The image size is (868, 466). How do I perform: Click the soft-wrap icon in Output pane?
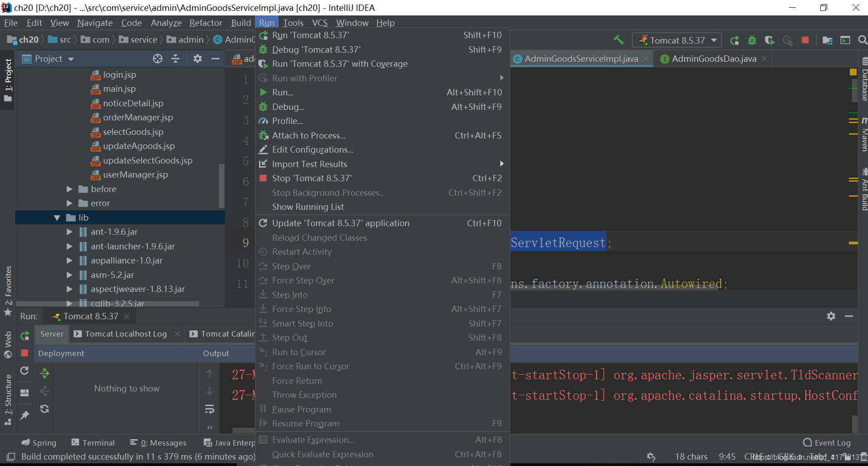210,409
